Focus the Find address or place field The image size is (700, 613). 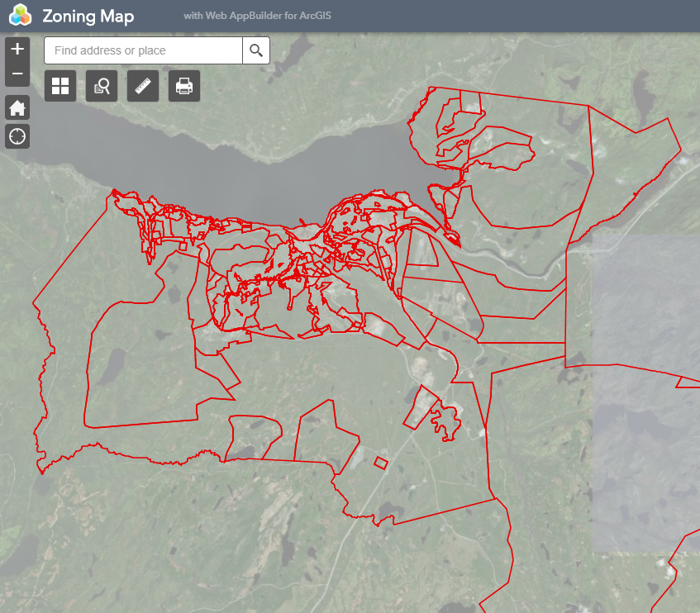143,50
